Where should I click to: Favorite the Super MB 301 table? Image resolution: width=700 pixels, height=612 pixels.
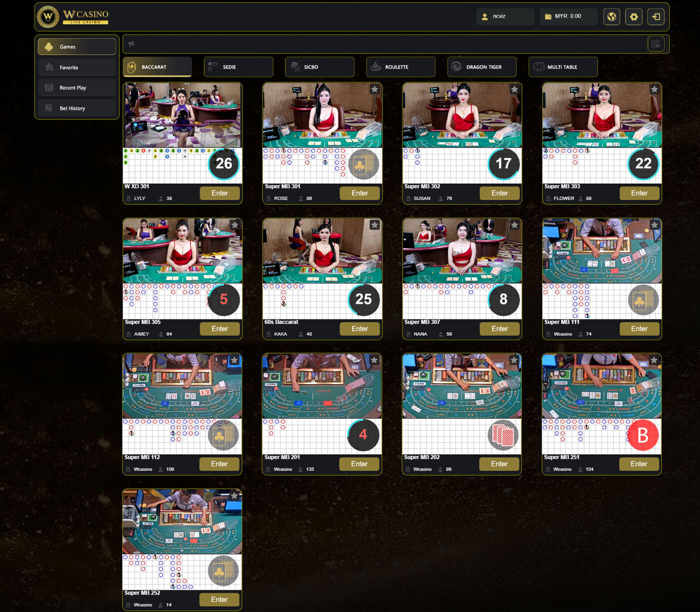pyautogui.click(x=374, y=89)
